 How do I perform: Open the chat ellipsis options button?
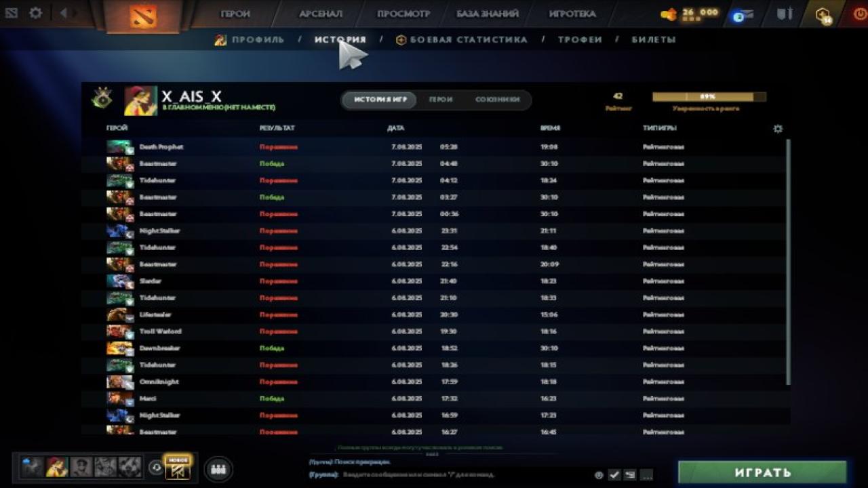(x=646, y=474)
